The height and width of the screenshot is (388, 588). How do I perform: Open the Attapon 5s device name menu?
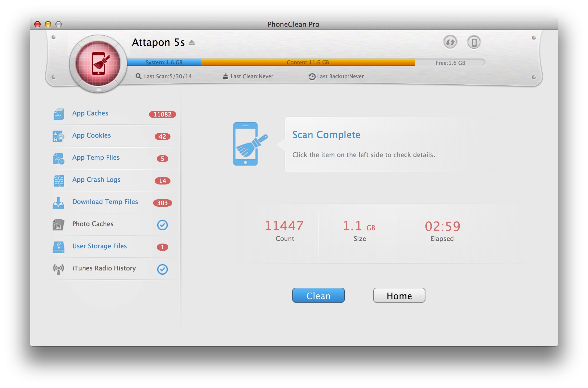158,42
